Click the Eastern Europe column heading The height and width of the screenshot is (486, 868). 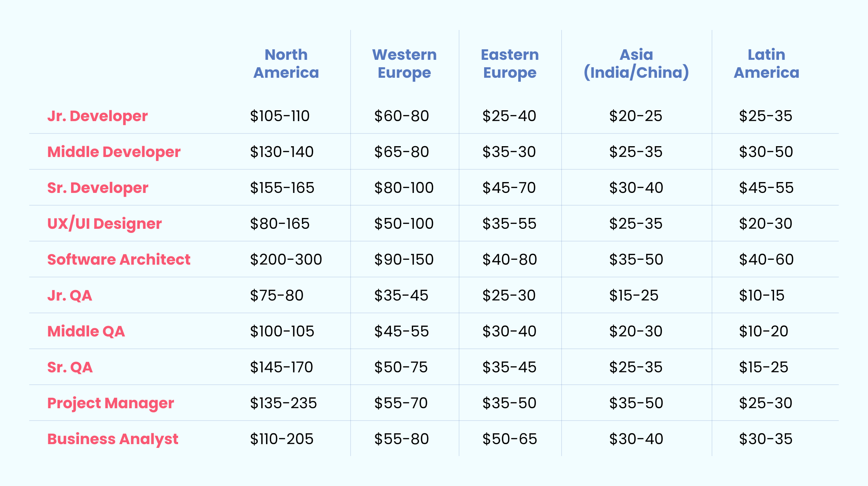click(510, 64)
